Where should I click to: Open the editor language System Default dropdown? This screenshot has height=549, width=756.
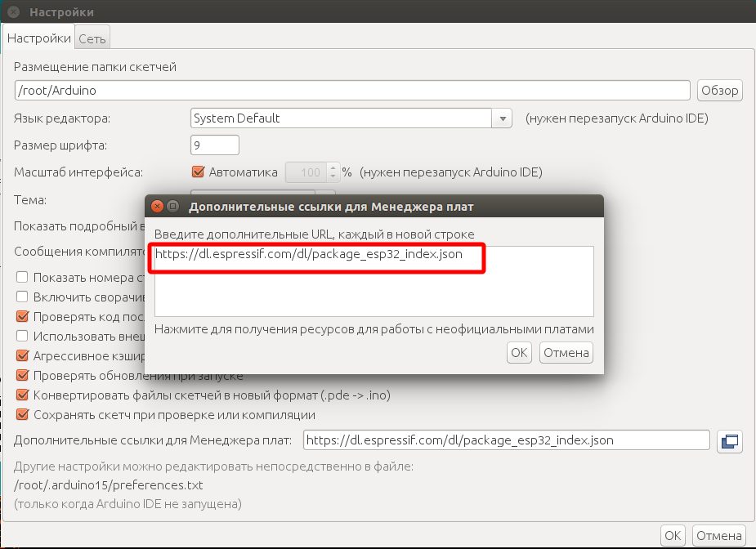[x=340, y=118]
